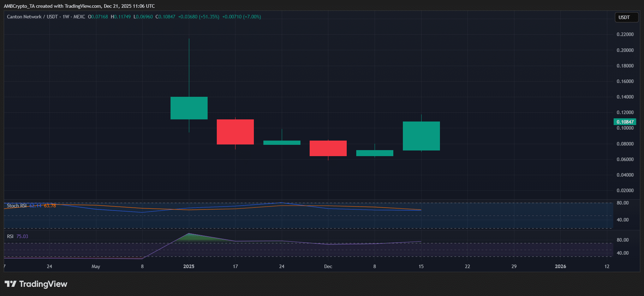
Task: Select the current price label 0.10847
Action: click(625, 122)
